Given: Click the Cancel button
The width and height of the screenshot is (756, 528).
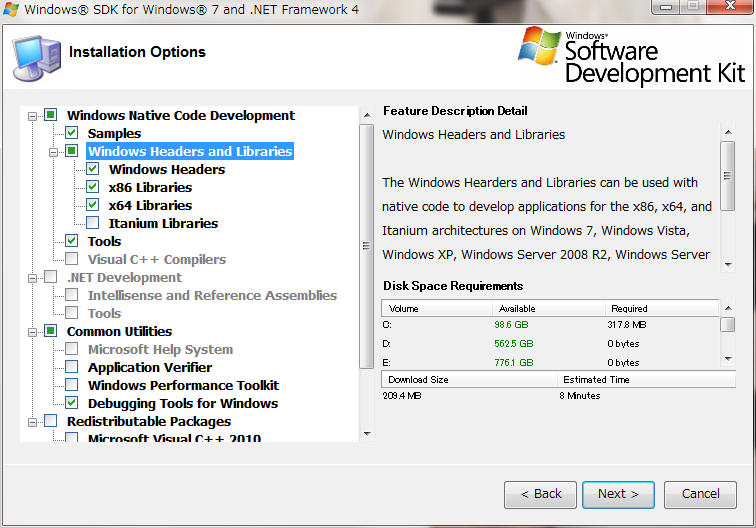Looking at the screenshot, I should [700, 494].
